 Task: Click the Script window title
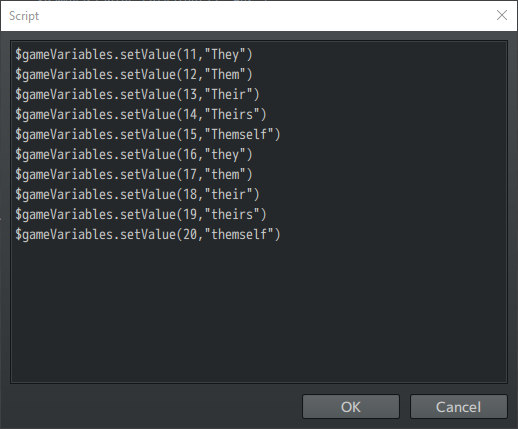24,16
